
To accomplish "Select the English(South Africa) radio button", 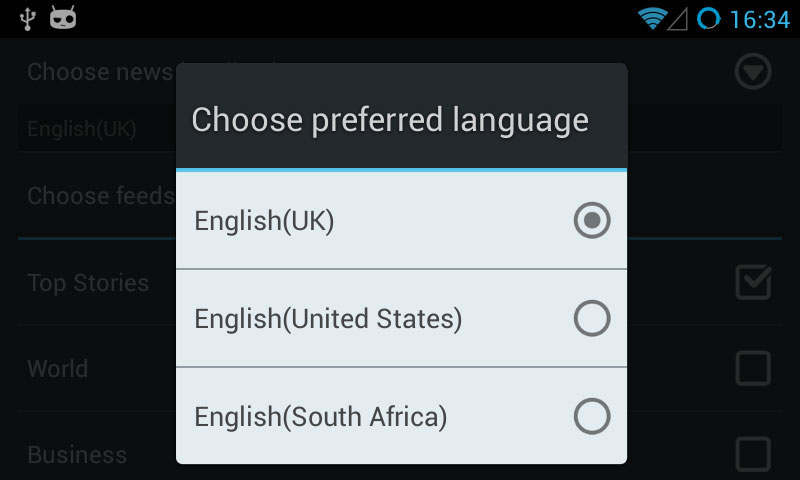I will coord(592,416).
